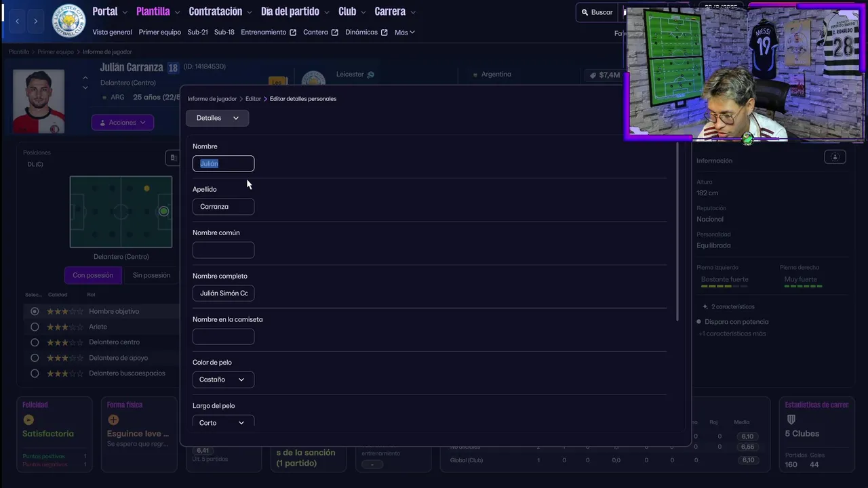Switch to the Sin posesión toggle
The height and width of the screenshot is (488, 868).
151,275
